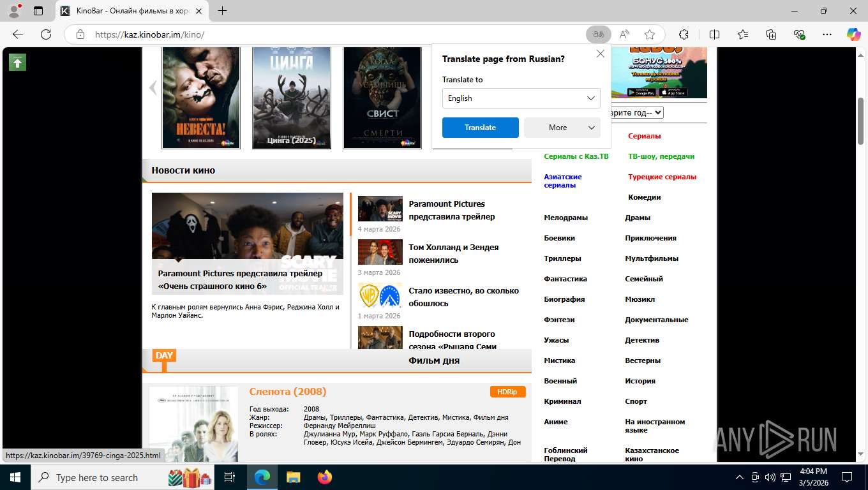Click the green scroll-to-top arrow

point(17,62)
